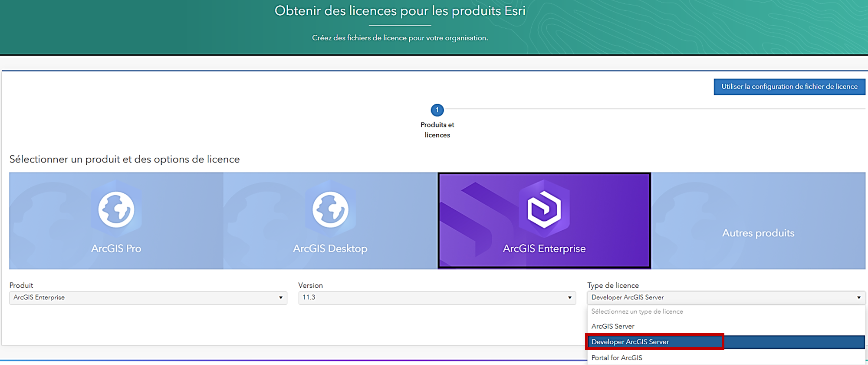
Task: Click the step 1 circle indicator
Action: [437, 110]
